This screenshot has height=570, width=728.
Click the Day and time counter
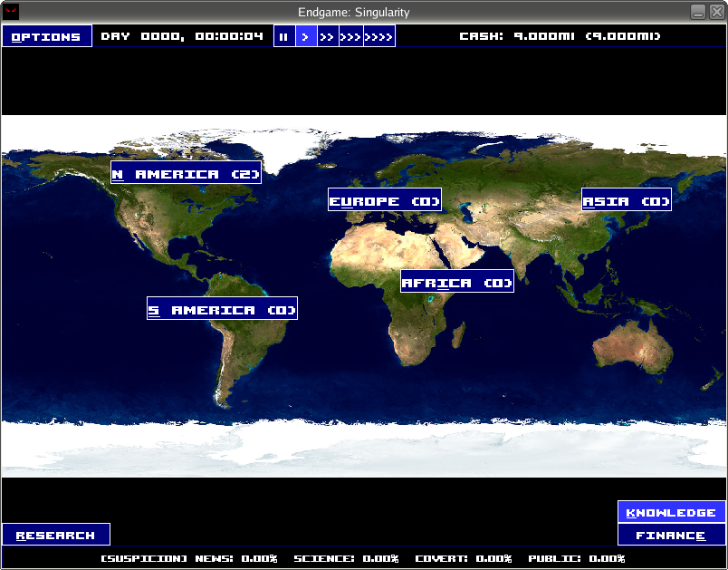182,36
